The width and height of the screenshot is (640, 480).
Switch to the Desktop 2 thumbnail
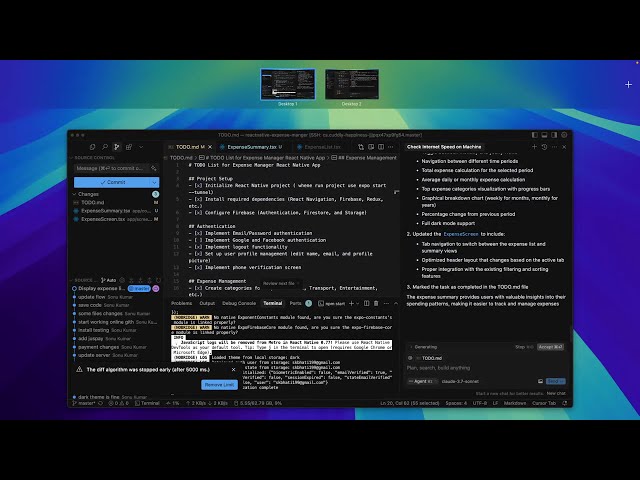352,84
